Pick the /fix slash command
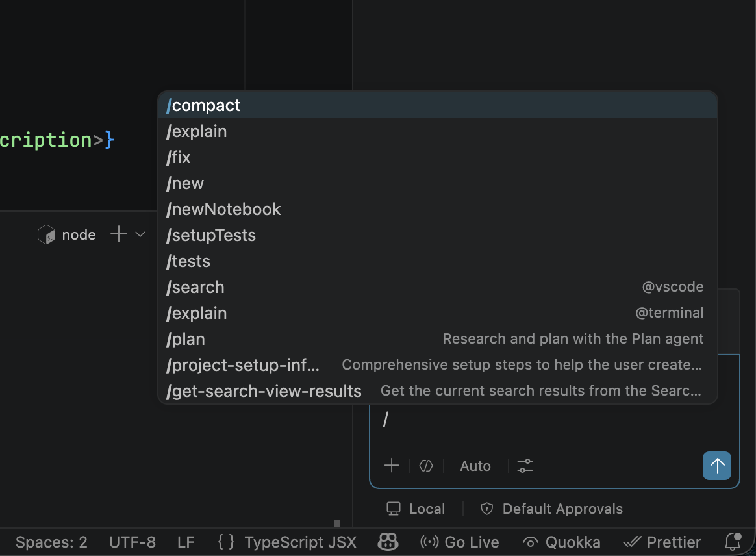 pyautogui.click(x=438, y=157)
